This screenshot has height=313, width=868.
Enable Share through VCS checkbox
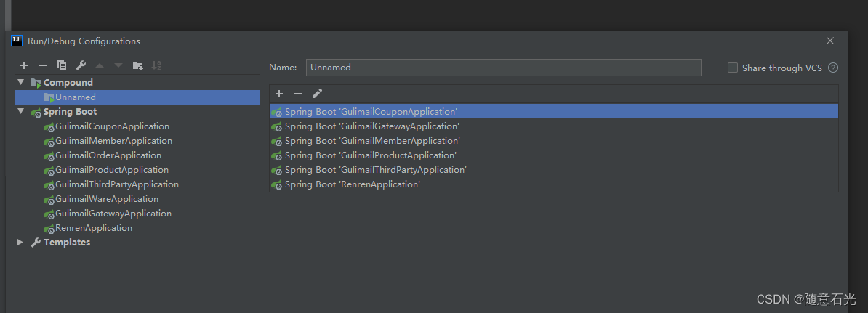pyautogui.click(x=733, y=68)
